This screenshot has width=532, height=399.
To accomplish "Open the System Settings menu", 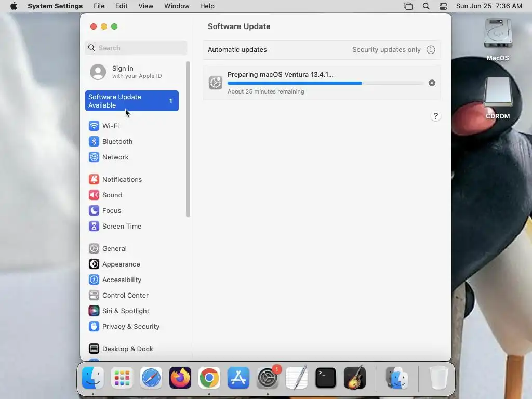I will pos(55,6).
